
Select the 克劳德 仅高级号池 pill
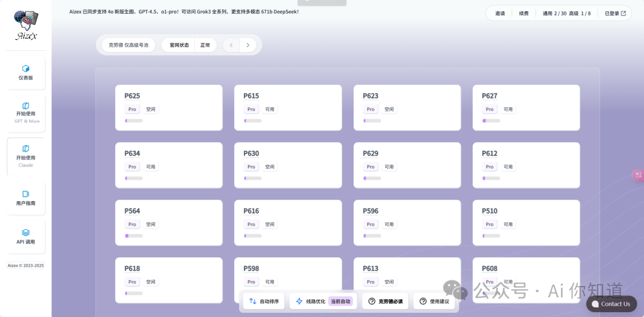(129, 45)
